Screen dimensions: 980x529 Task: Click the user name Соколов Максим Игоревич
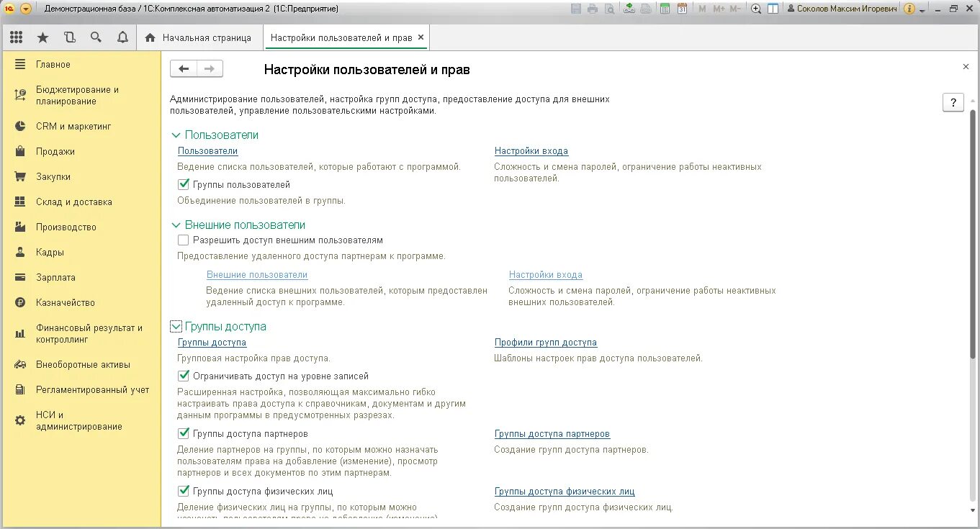[x=842, y=9]
